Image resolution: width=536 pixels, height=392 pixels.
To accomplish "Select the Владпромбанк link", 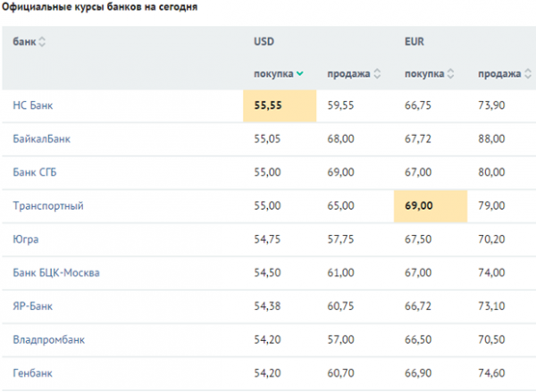I will pos(49,339).
